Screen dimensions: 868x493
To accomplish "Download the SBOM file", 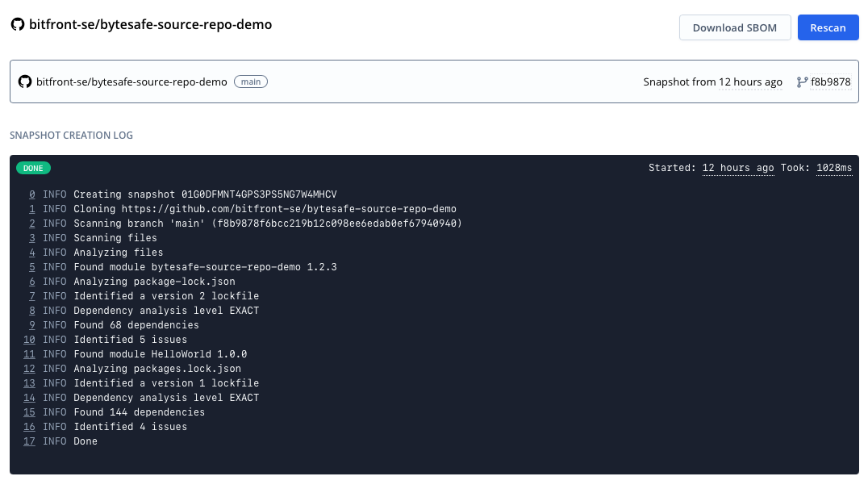I will click(x=734, y=27).
